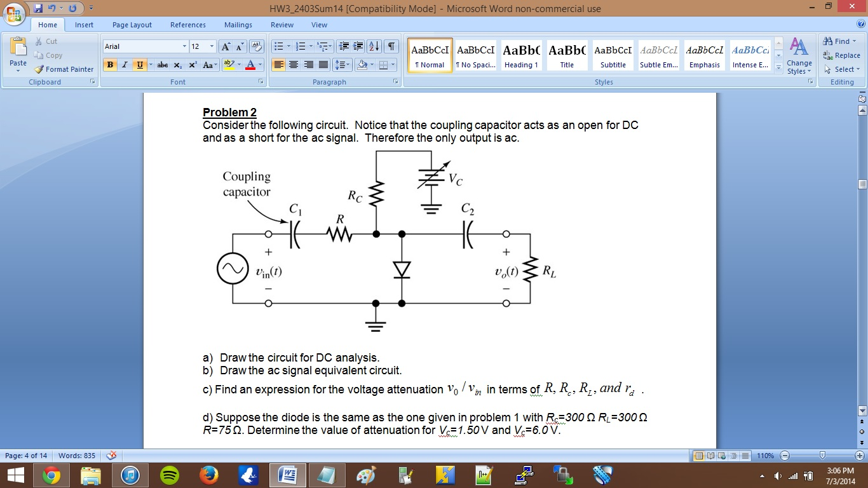The width and height of the screenshot is (868, 488).
Task: Open the Paragraph dialog launcher
Action: [x=395, y=82]
